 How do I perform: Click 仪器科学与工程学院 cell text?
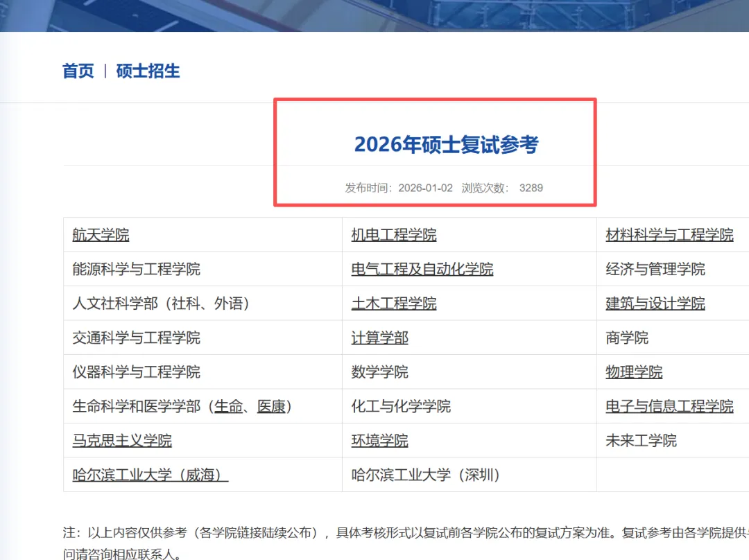[x=136, y=372]
